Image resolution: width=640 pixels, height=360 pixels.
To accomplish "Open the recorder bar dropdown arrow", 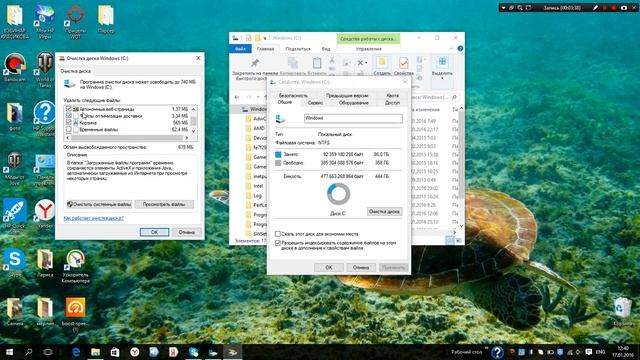I will 503,8.
